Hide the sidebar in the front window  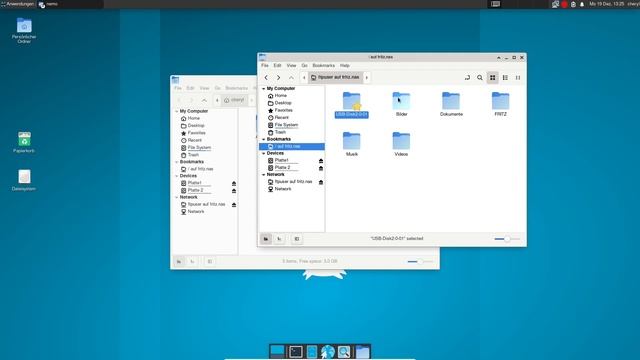(x=297, y=239)
